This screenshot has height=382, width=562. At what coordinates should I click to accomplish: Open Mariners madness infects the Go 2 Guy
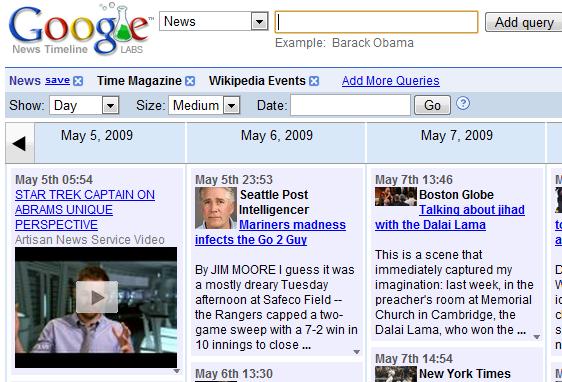(271, 232)
